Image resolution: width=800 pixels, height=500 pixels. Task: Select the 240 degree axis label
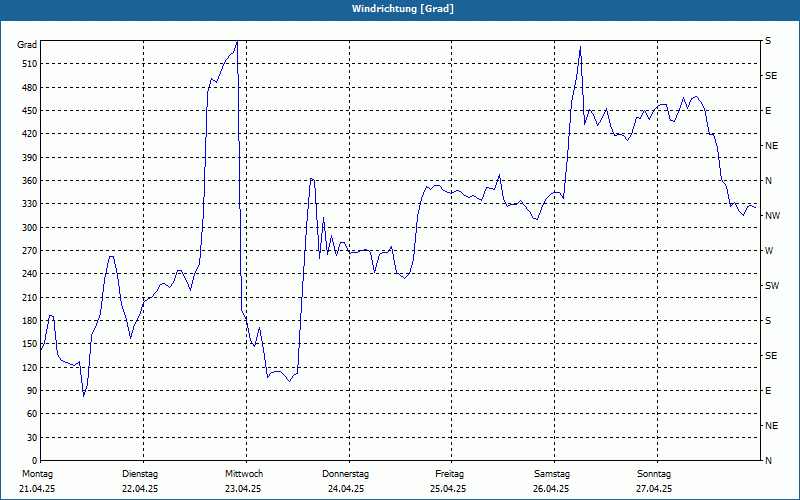tap(30, 274)
